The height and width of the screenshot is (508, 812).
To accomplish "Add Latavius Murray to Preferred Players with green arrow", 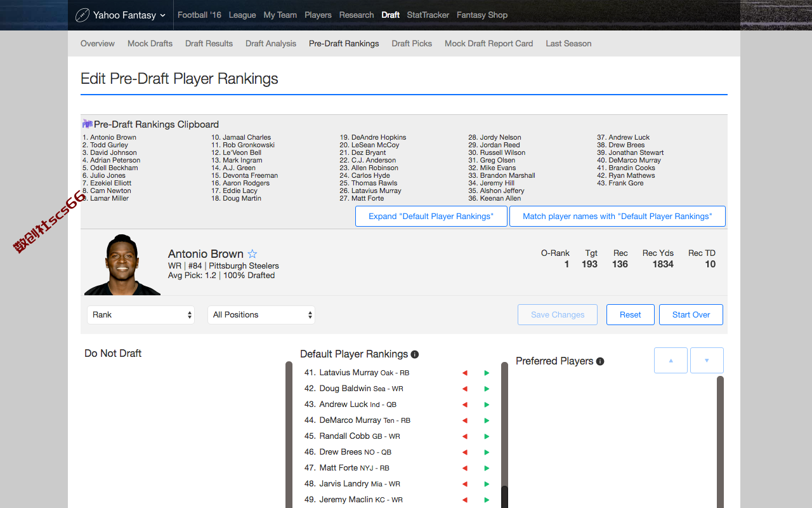I will pos(487,373).
